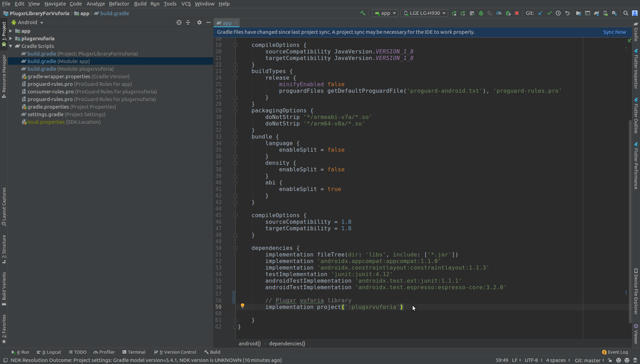Open the 4 spaces indent selector

point(558,360)
